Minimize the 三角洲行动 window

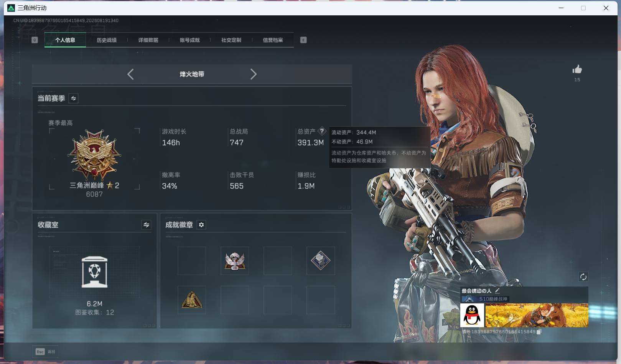coord(561,8)
